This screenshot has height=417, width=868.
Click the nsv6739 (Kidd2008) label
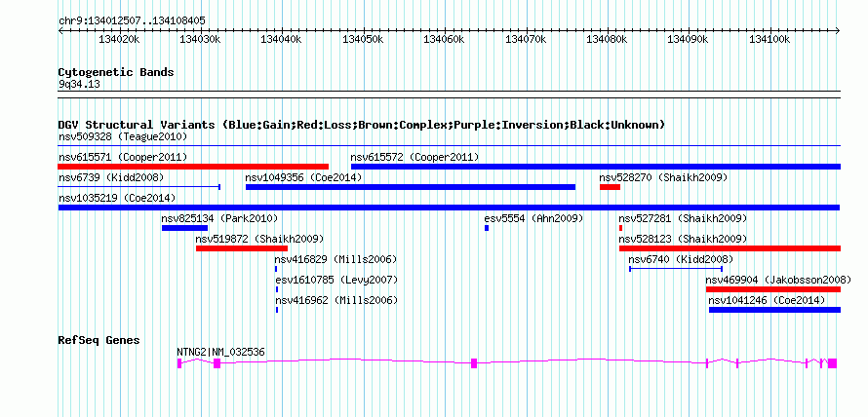point(111,177)
